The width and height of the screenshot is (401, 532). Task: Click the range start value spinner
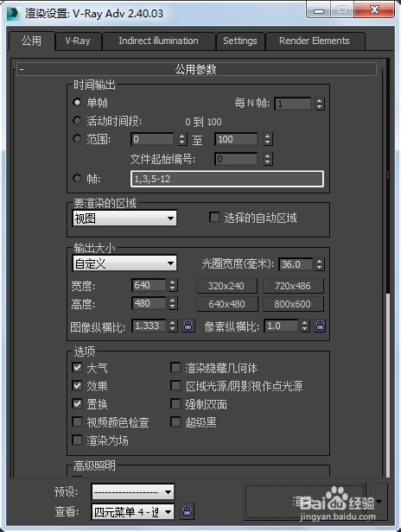[x=182, y=139]
